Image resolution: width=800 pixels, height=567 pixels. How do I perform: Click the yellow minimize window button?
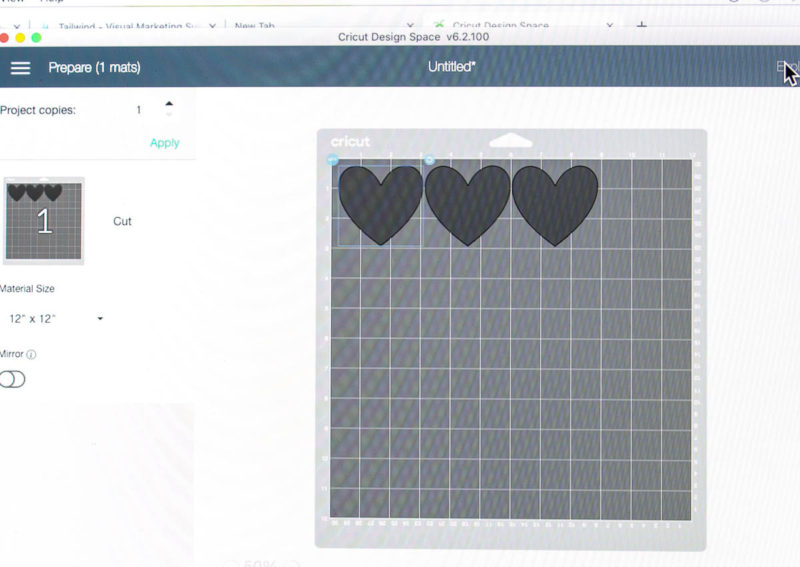coord(20,38)
